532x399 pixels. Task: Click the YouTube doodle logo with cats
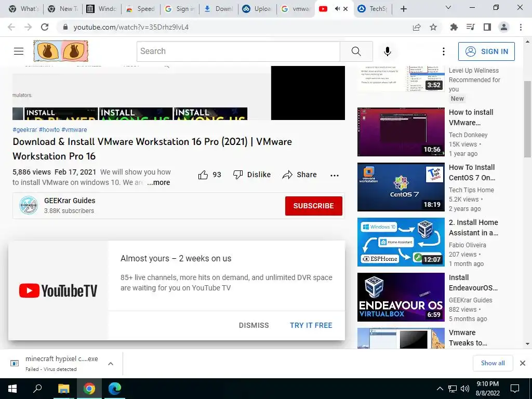pos(61,51)
